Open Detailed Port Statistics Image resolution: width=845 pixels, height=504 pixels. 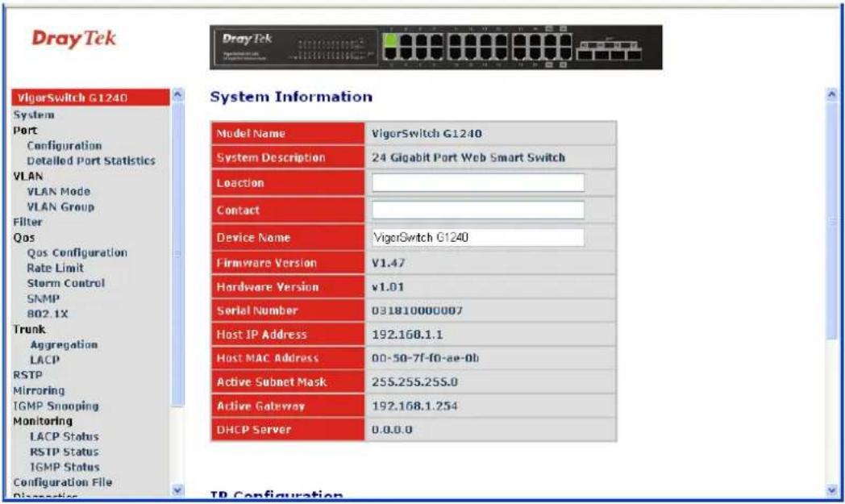[x=91, y=160]
